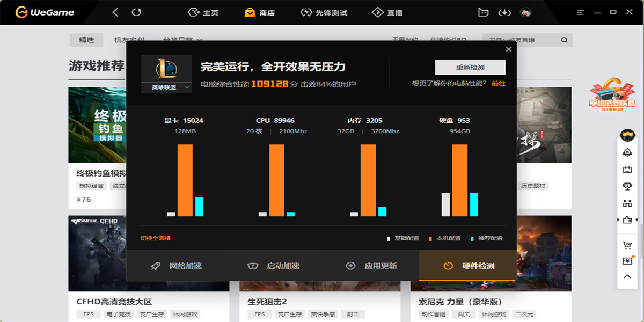The width and height of the screenshot is (644, 322).
Task: Open the calendar icon in the sidebar
Action: (x=627, y=170)
